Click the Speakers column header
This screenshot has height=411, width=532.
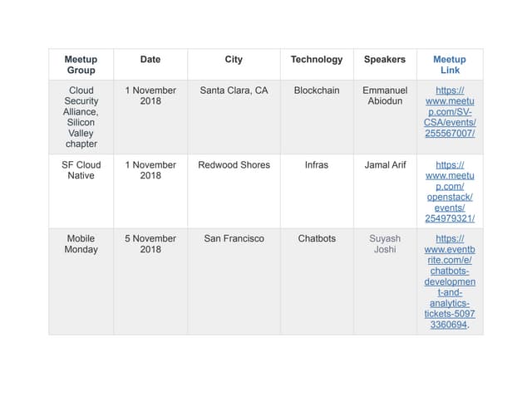[x=385, y=60]
